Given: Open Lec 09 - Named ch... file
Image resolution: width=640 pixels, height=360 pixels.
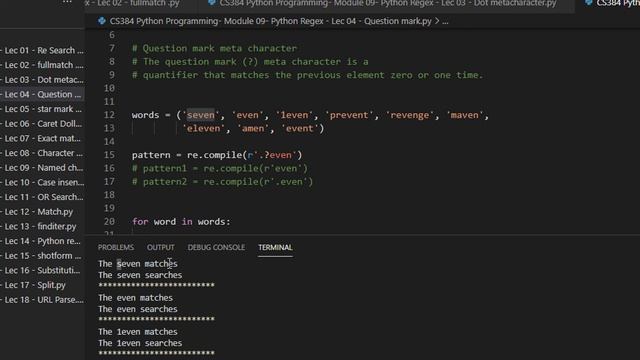Looking at the screenshot, I should (42, 168).
